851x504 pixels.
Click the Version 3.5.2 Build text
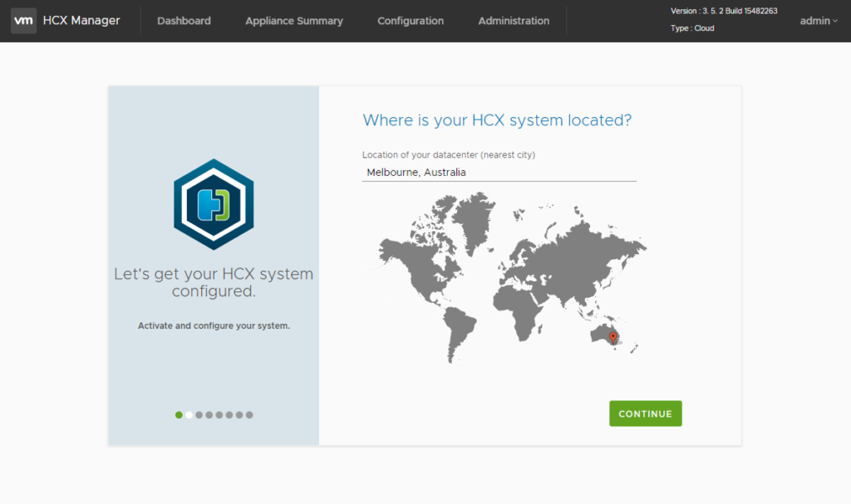(724, 11)
